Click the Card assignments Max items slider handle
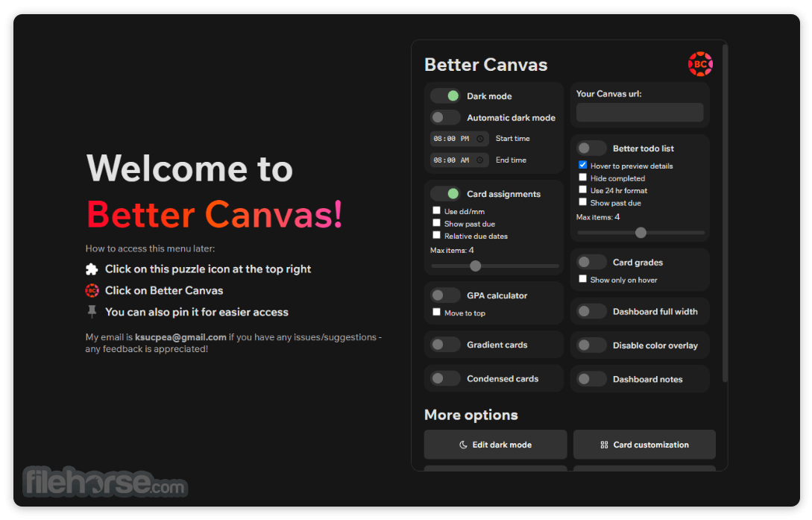This screenshot has height=520, width=812. click(476, 266)
